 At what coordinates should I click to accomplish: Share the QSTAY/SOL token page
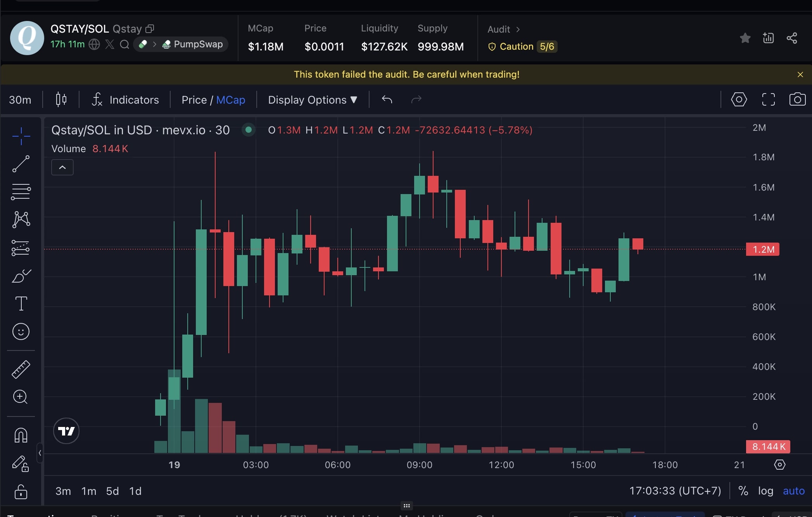point(791,38)
